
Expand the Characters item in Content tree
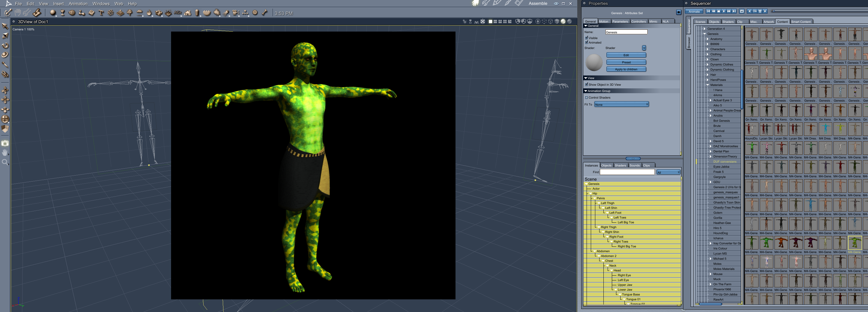[x=708, y=49]
